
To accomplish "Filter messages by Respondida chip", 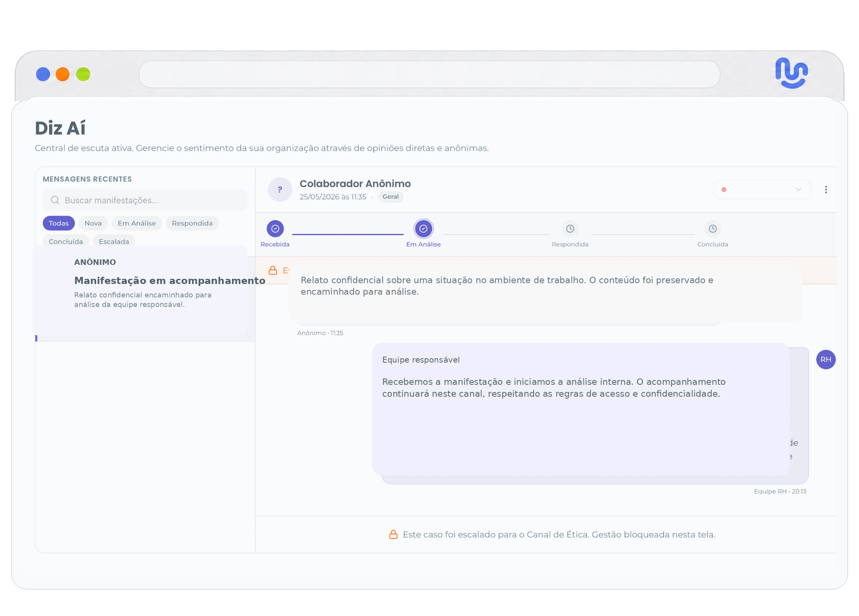I will 192,223.
